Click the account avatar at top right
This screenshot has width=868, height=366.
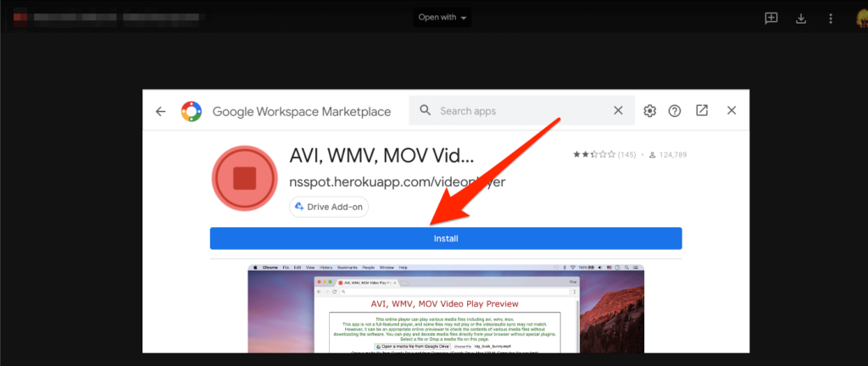click(x=861, y=19)
